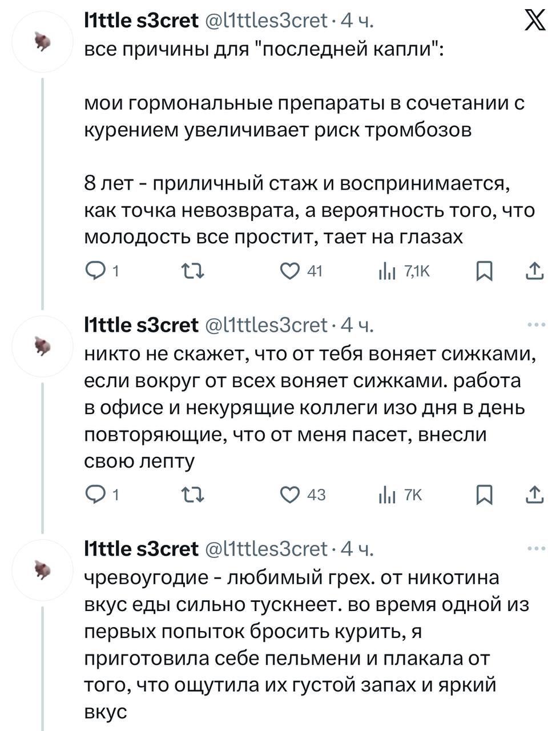This screenshot has height=731, width=560.
Task: Bookmark the first tweet about гормональные препараты
Action: 484,271
